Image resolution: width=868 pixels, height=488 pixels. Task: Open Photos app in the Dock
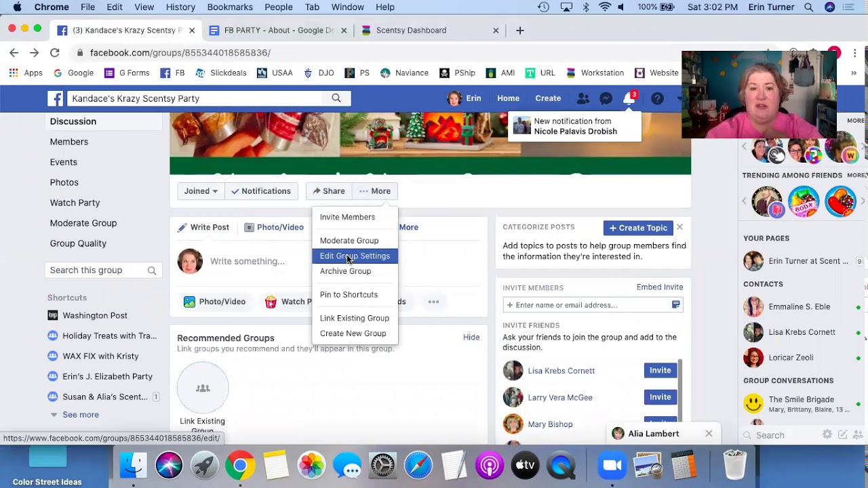click(x=311, y=466)
